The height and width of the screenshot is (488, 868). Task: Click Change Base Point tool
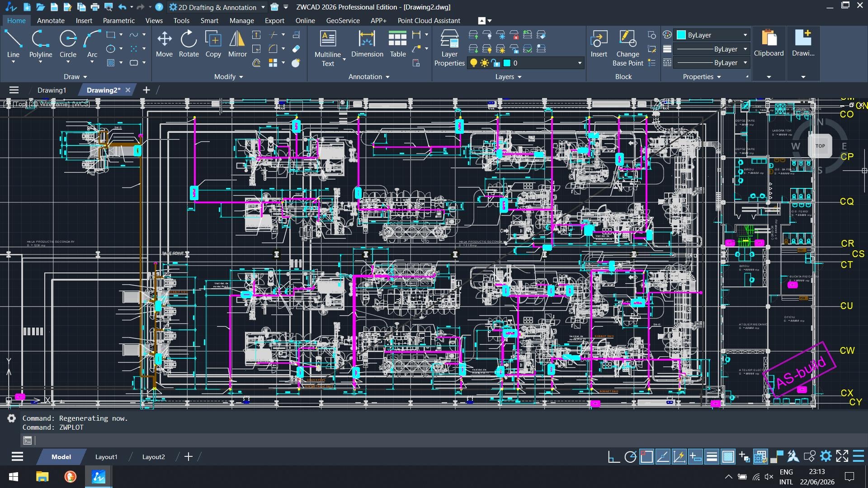[x=627, y=48]
